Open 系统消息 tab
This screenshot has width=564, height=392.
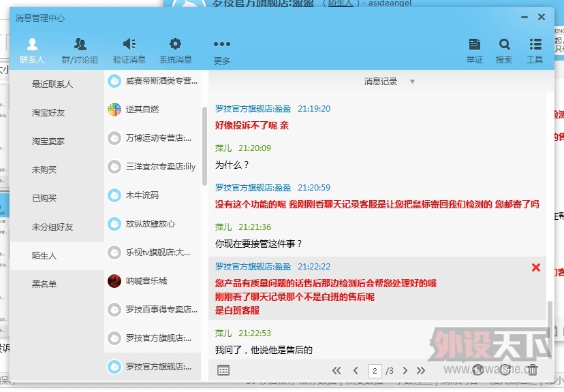click(x=176, y=50)
